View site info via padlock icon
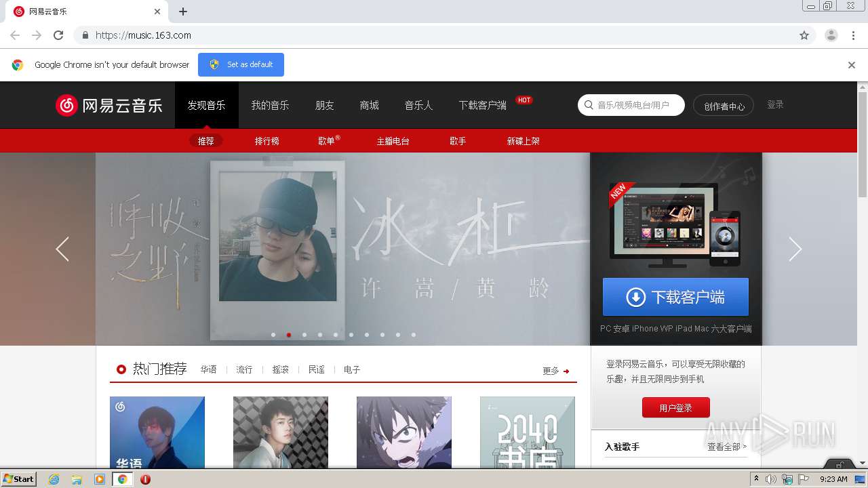 85,35
